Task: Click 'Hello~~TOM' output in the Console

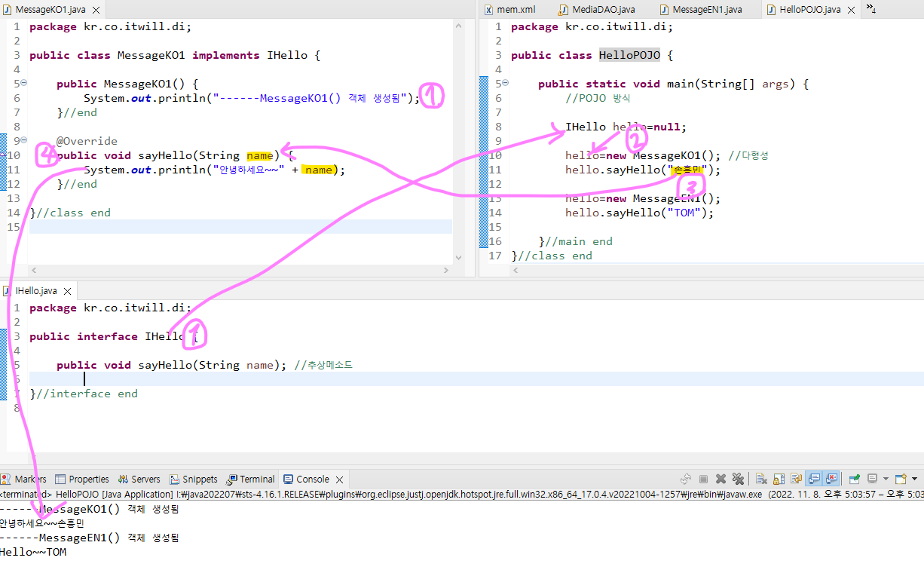Action: coord(33,552)
